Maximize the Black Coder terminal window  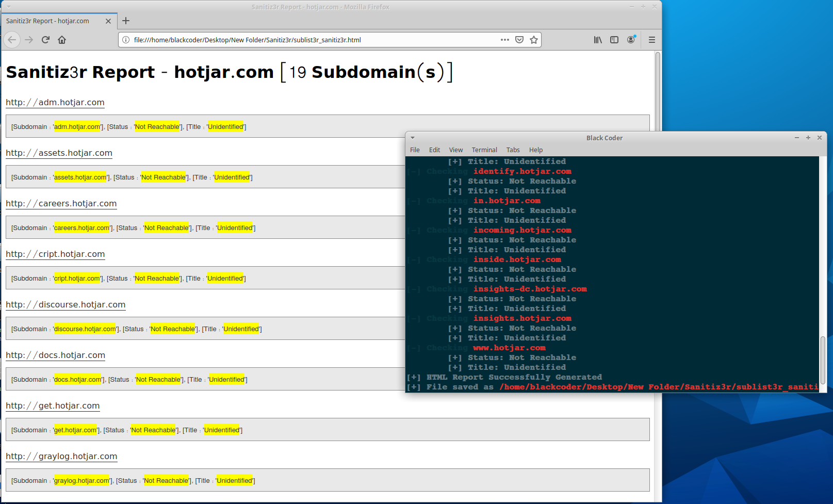point(808,138)
